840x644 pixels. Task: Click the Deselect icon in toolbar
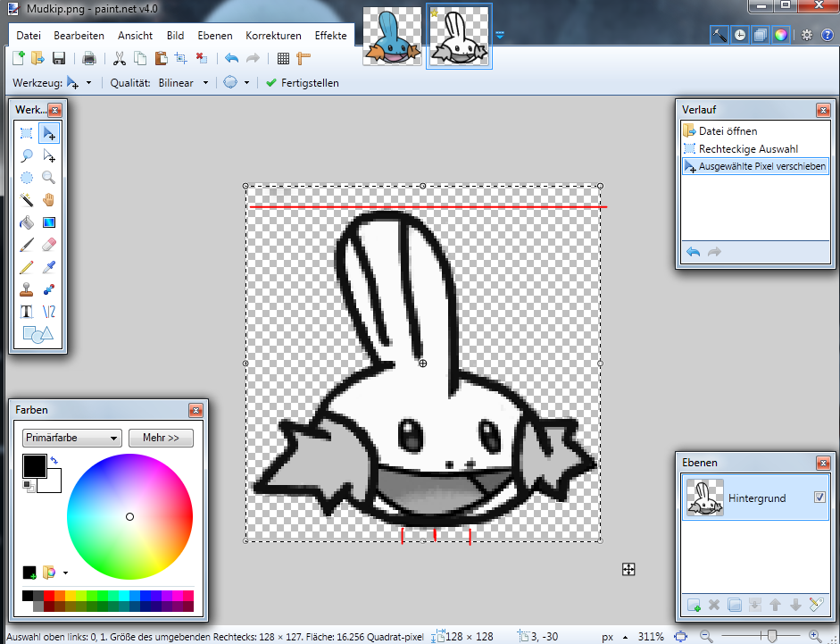point(202,58)
